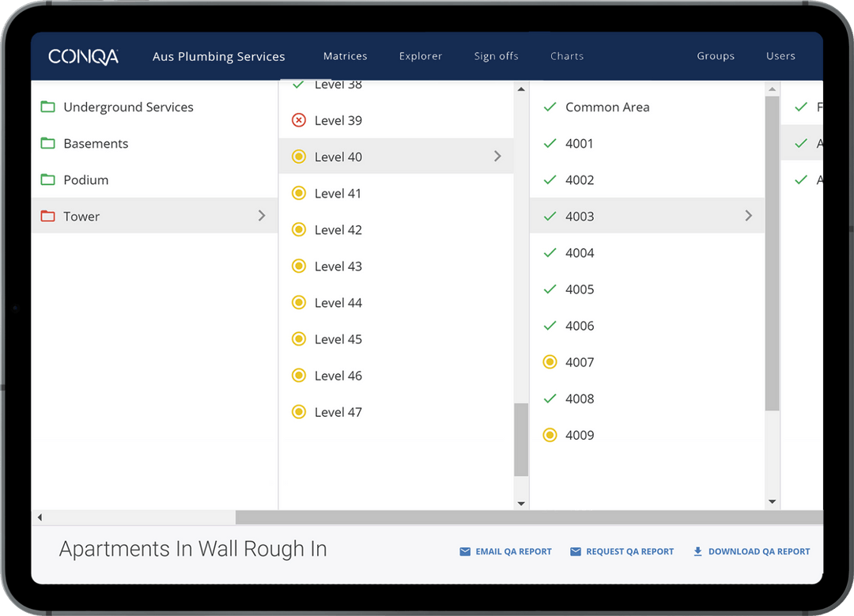
Task: Expand the Tower row chevron
Action: pos(262,216)
